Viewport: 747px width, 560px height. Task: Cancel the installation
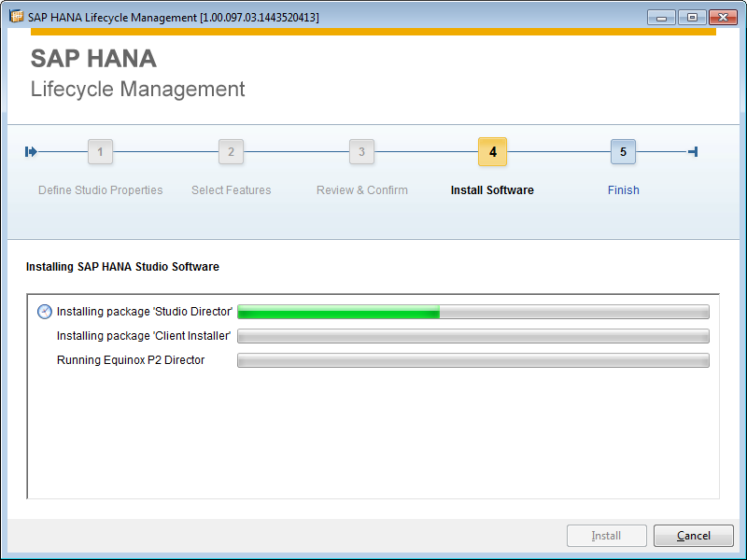coord(693,536)
